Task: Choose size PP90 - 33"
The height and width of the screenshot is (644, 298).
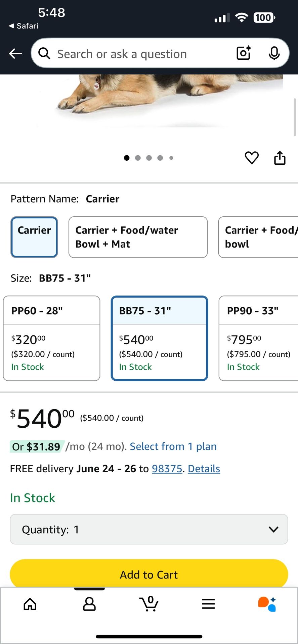Action: point(258,338)
